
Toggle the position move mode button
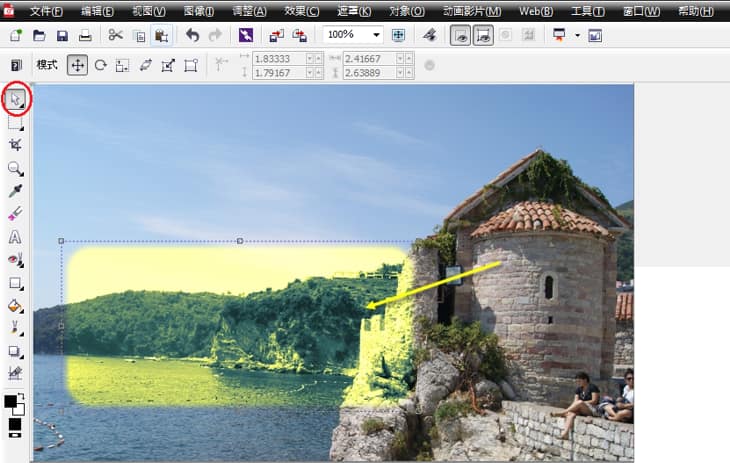pyautogui.click(x=77, y=65)
